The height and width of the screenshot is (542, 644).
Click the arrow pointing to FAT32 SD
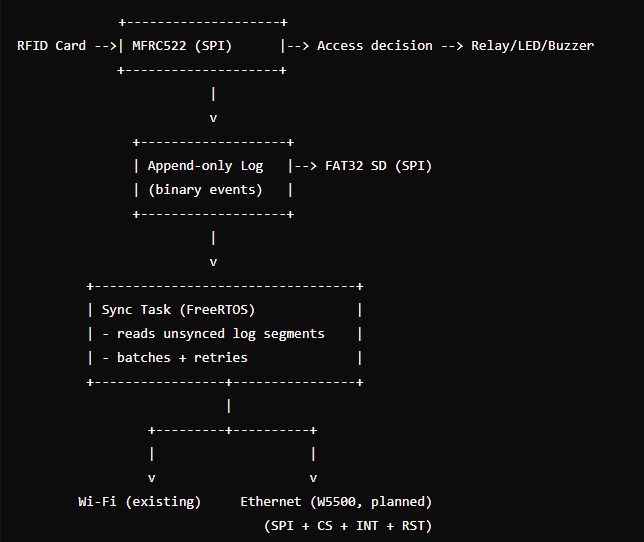click(x=306, y=166)
